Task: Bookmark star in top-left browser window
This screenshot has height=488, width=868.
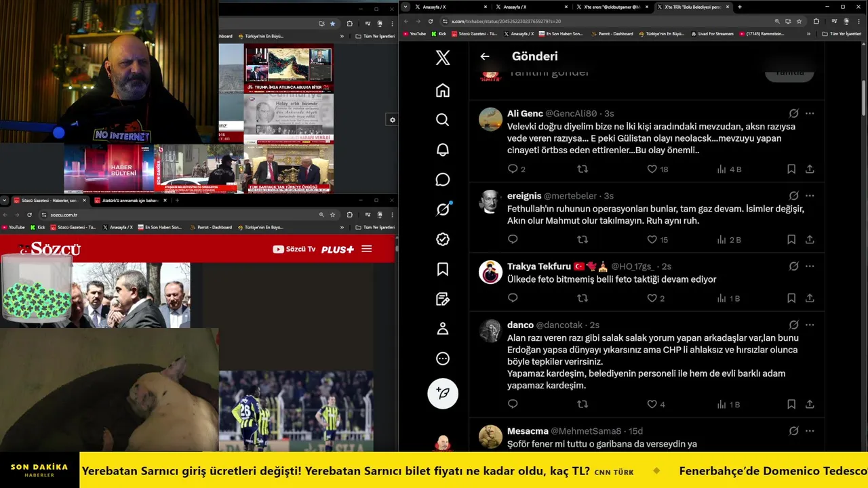Action: 332,23
